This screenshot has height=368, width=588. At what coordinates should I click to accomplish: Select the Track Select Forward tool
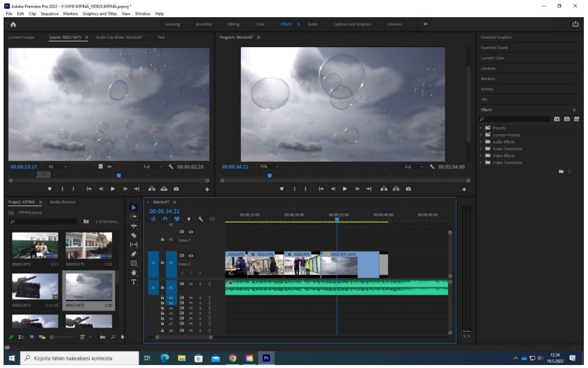[134, 216]
